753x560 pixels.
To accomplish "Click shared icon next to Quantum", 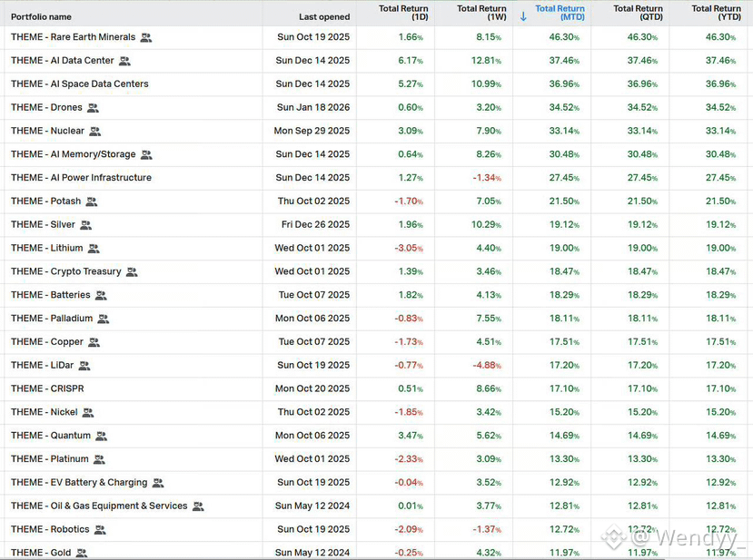I will coord(102,437).
